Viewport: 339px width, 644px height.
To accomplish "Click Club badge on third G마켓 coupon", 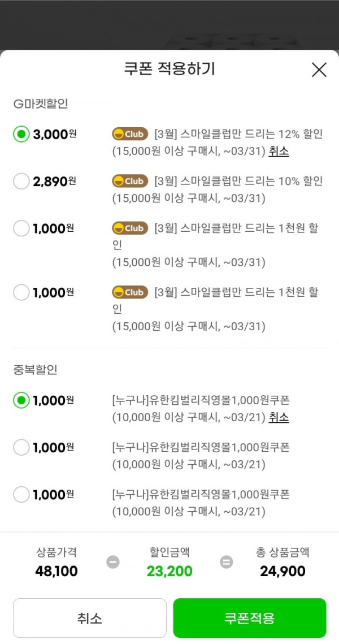I will 130,228.
